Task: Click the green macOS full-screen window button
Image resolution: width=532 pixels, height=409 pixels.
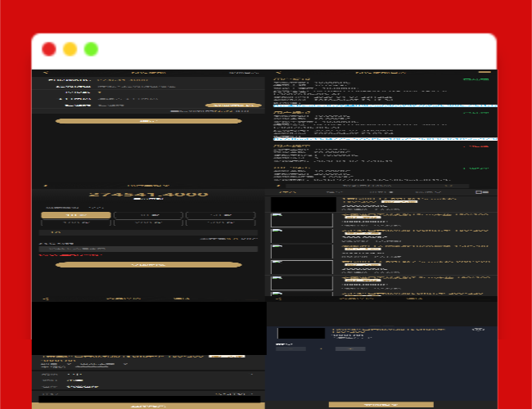Action: click(x=91, y=49)
